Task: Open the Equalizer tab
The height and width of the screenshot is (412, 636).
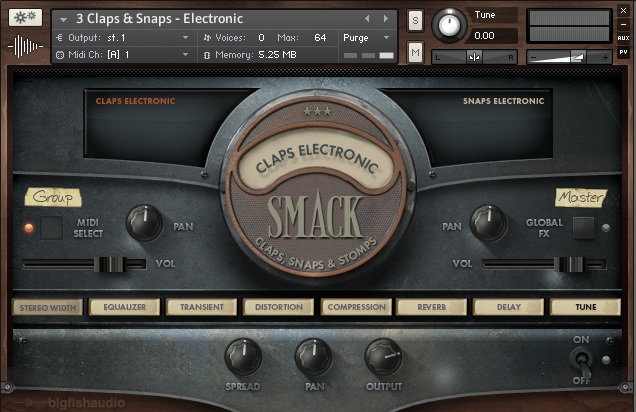Action: coord(125,307)
